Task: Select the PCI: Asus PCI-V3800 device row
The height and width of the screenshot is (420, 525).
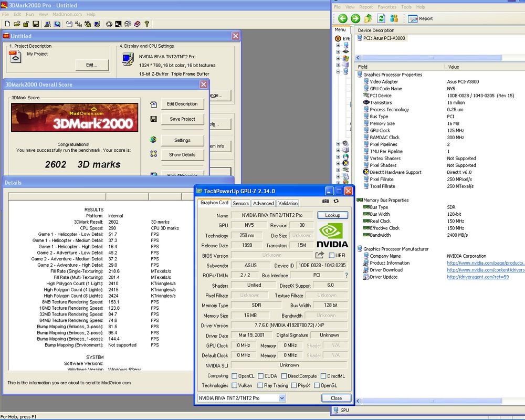Action: click(381, 38)
